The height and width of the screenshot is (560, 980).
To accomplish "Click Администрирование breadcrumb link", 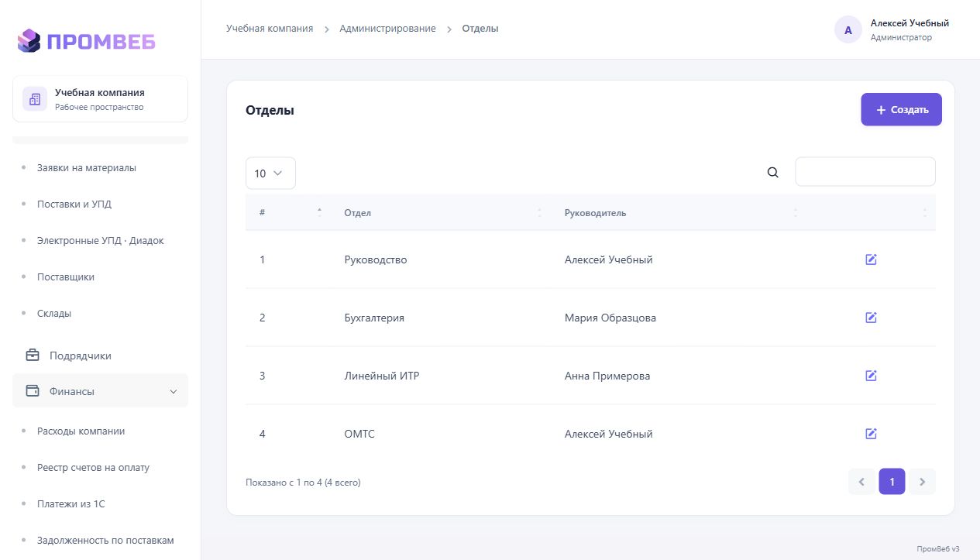I will 387,29.
